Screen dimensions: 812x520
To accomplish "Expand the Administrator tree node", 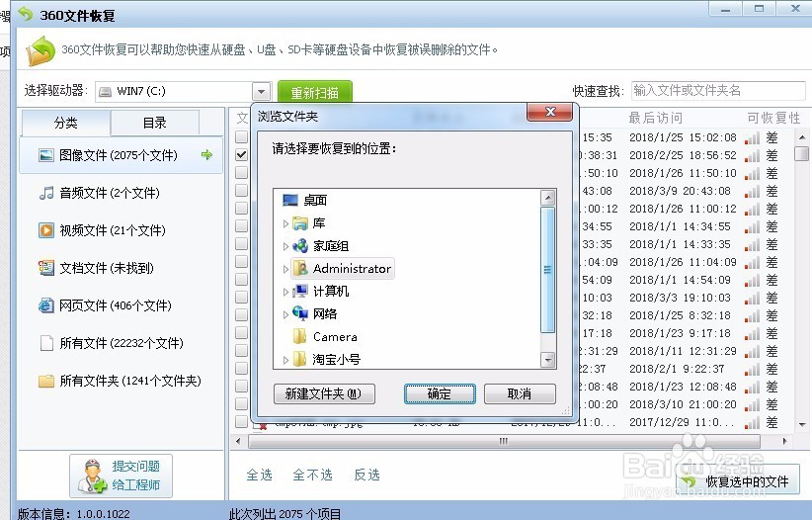I will click(285, 269).
